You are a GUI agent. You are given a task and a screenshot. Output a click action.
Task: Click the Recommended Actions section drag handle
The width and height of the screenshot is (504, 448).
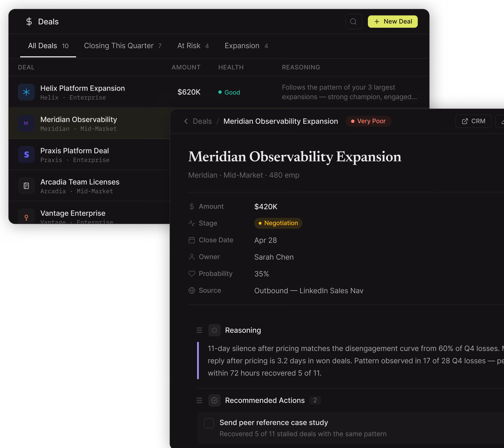[x=199, y=400]
